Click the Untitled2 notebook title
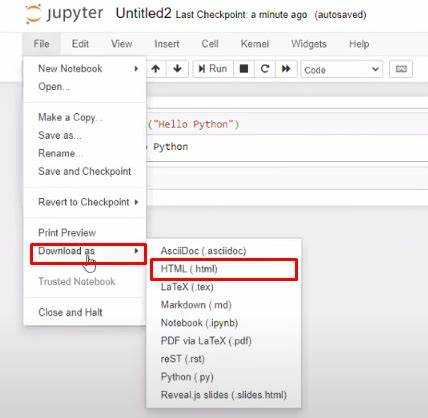This screenshot has width=428, height=418. (143, 14)
